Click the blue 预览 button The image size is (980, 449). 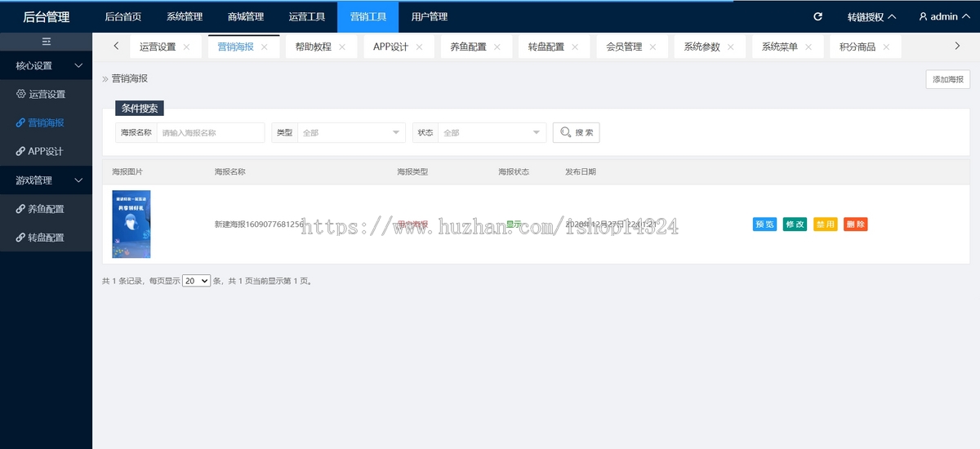(764, 224)
